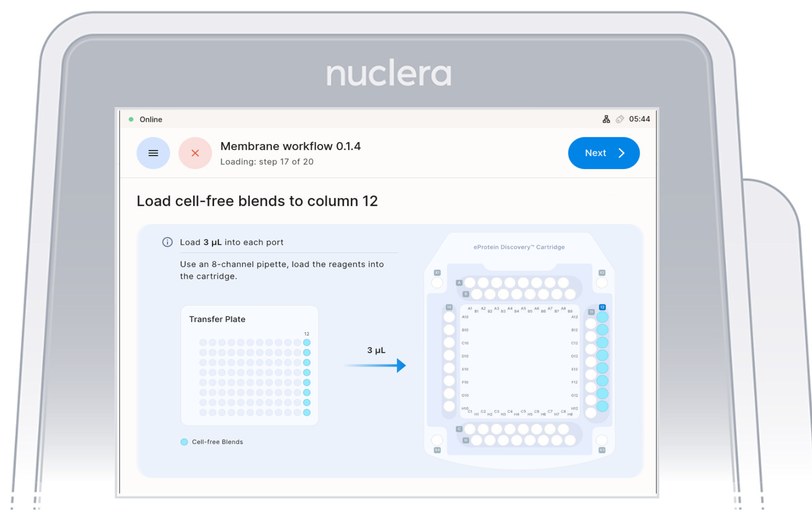Click the row B badge on cartridge
The height and width of the screenshot is (518, 812).
[x=466, y=294]
